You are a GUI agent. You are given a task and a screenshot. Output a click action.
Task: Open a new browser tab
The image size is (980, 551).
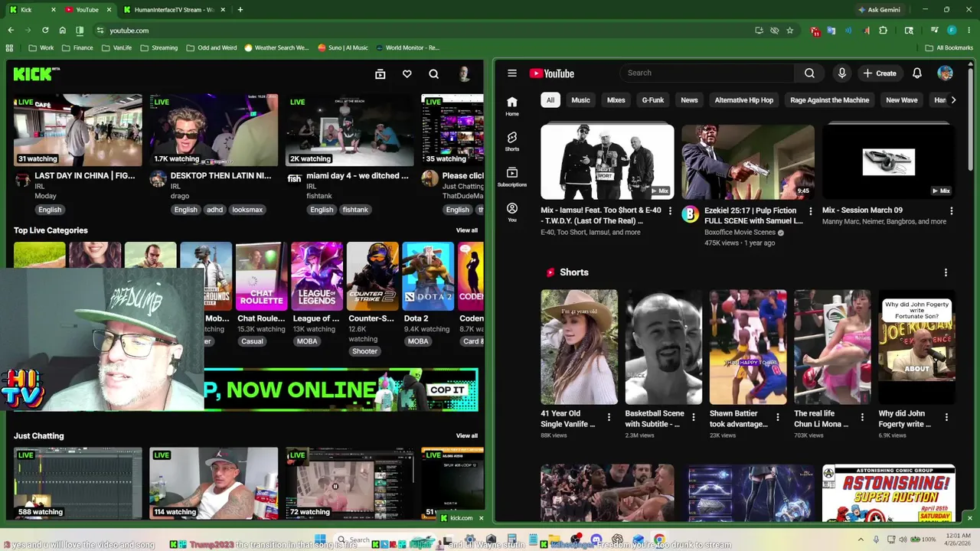tap(240, 10)
